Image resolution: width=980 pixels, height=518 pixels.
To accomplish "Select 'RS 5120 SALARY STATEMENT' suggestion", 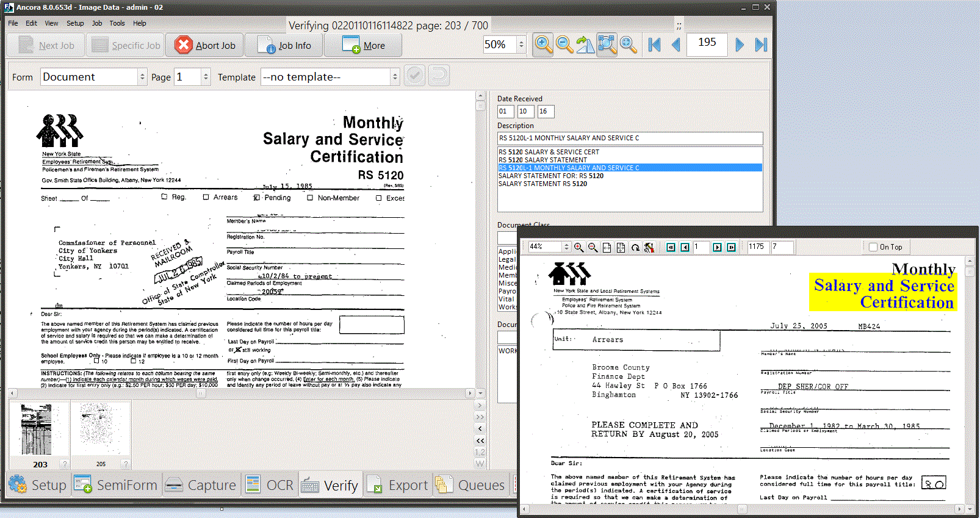I will (x=630, y=160).
